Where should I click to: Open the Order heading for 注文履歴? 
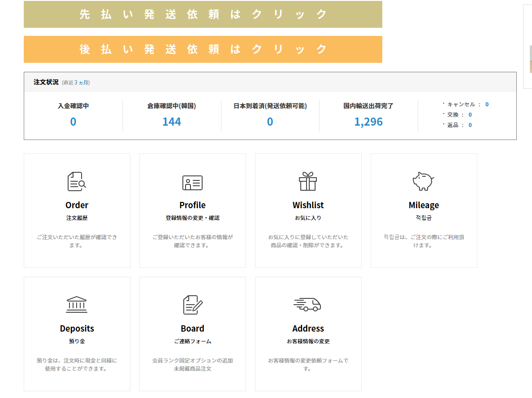click(x=77, y=205)
